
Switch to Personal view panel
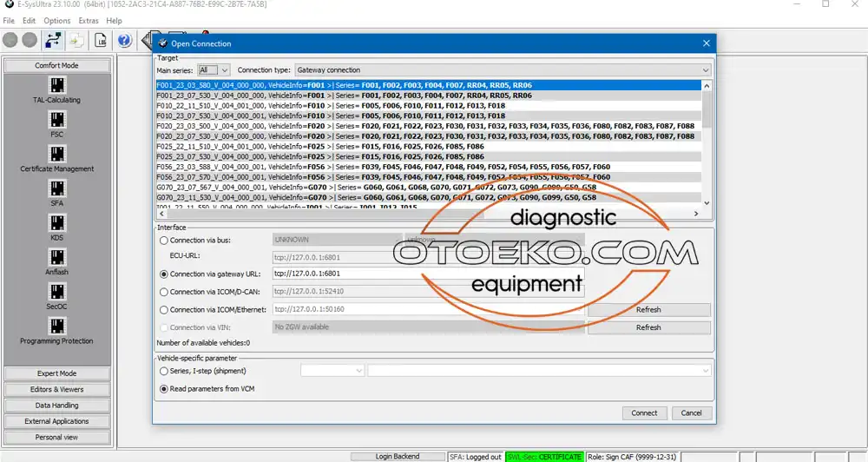tap(57, 438)
